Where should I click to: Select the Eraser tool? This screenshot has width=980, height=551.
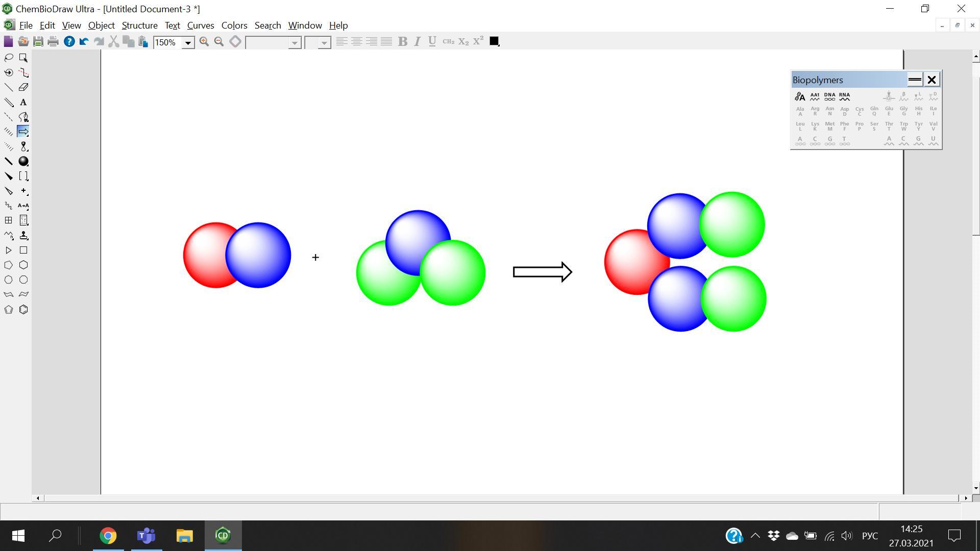tap(23, 87)
